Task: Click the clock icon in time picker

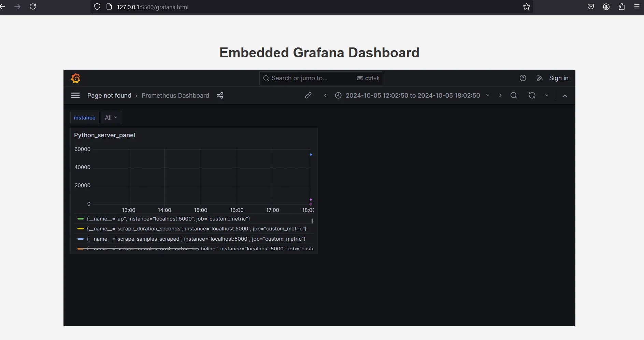Action: (338, 95)
